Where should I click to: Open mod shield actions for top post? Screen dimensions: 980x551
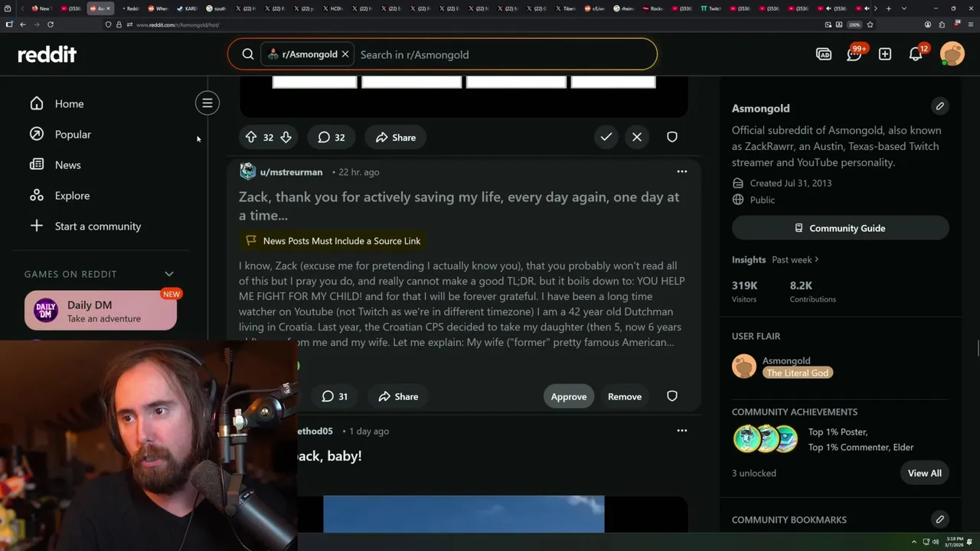tap(672, 137)
